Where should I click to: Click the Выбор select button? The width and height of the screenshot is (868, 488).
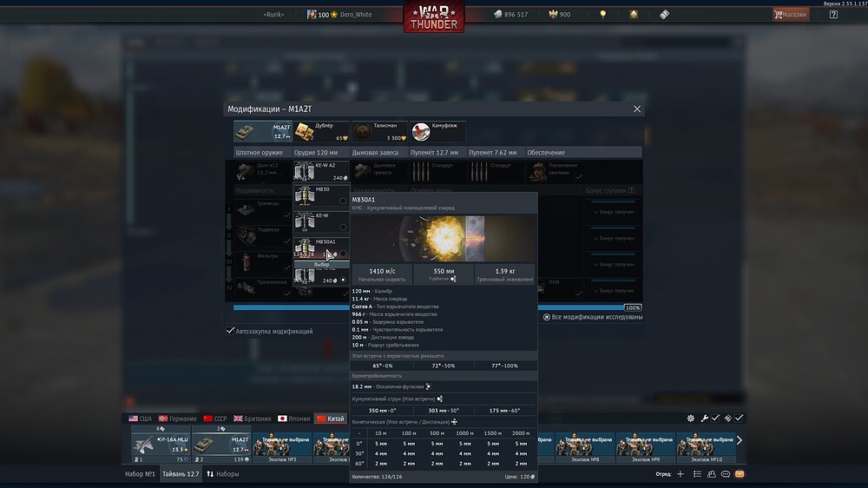click(322, 265)
